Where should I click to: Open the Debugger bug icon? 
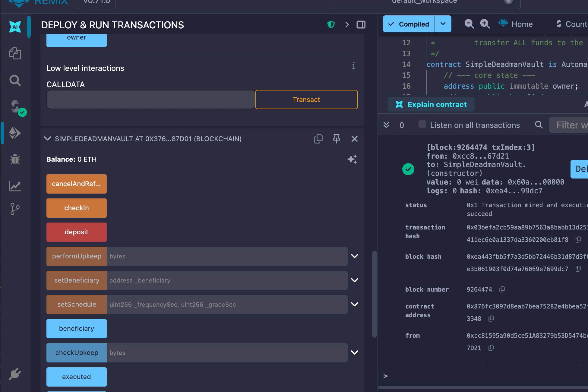click(15, 159)
